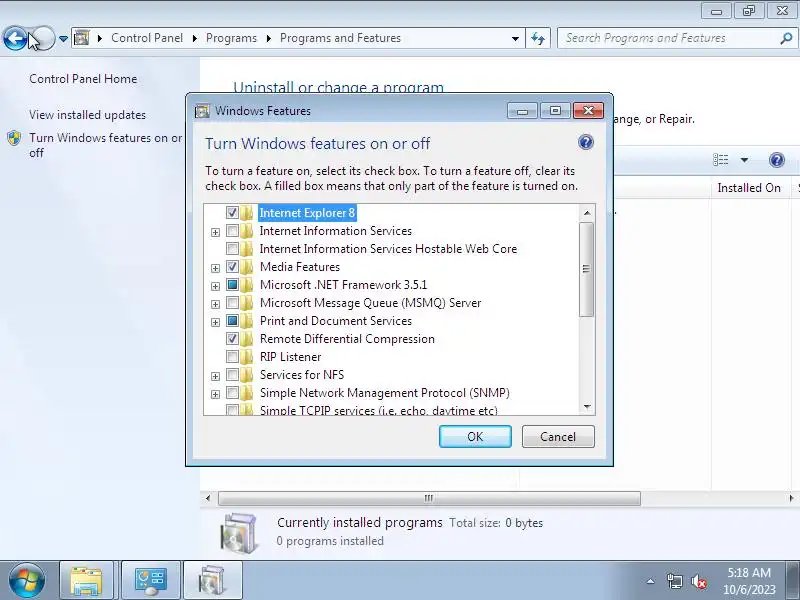
Task: Check Microsoft Message Queue Server checkbox
Action: [x=232, y=303]
